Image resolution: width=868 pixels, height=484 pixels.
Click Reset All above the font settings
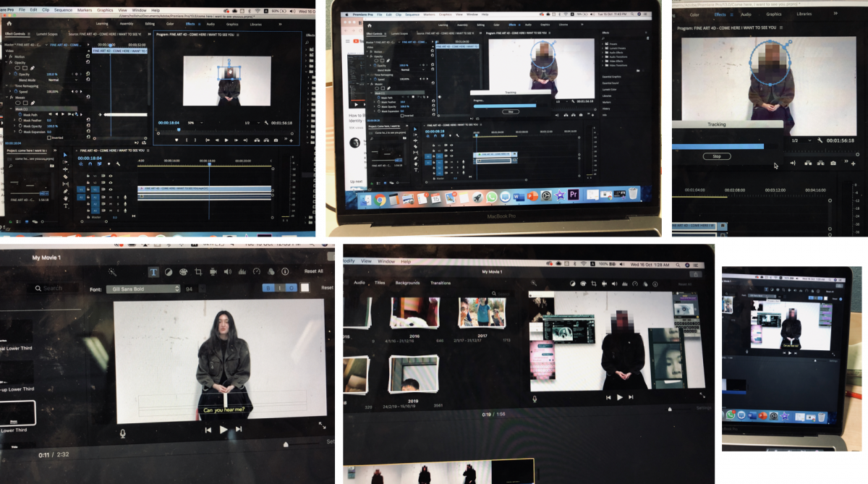313,271
